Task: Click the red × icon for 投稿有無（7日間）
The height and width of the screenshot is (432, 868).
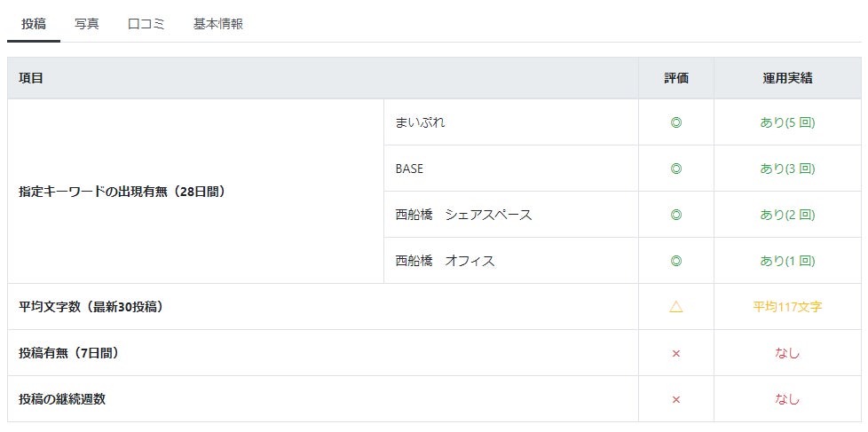Action: (x=676, y=353)
